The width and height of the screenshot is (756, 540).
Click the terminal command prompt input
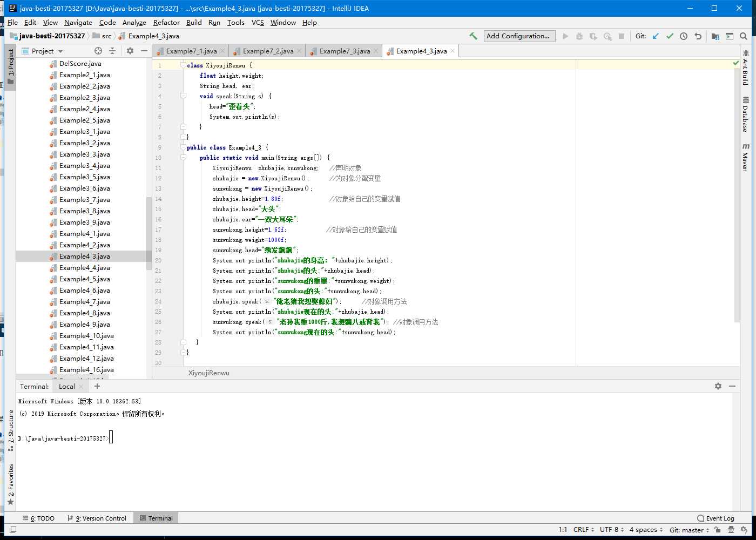(111, 438)
